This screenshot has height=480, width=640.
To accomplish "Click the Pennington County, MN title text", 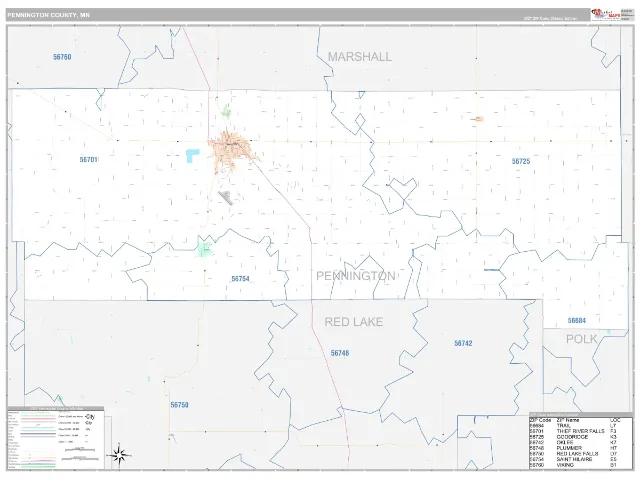I will [x=49, y=15].
